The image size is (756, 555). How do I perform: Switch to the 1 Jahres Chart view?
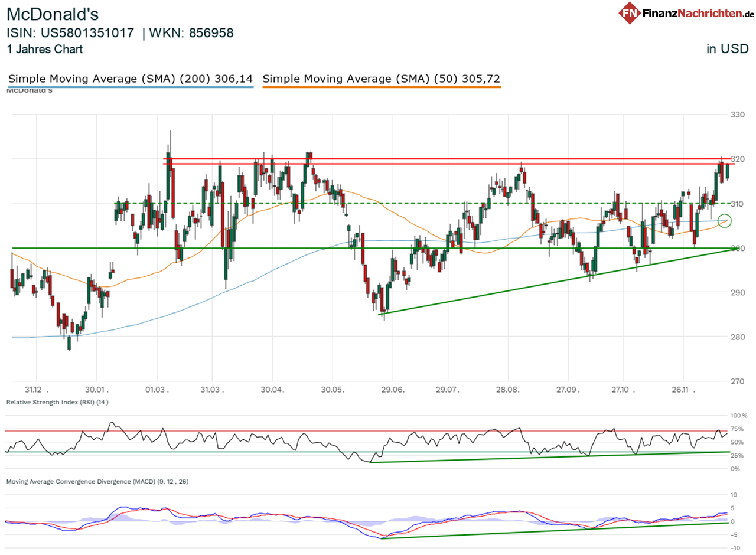pyautogui.click(x=45, y=50)
